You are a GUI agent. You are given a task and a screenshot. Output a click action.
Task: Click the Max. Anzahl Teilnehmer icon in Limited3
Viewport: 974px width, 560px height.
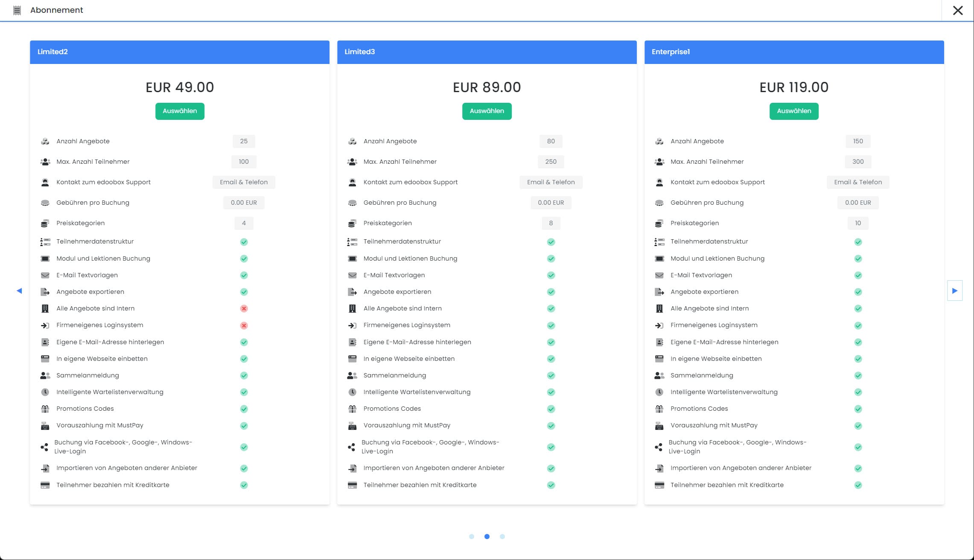coord(352,162)
